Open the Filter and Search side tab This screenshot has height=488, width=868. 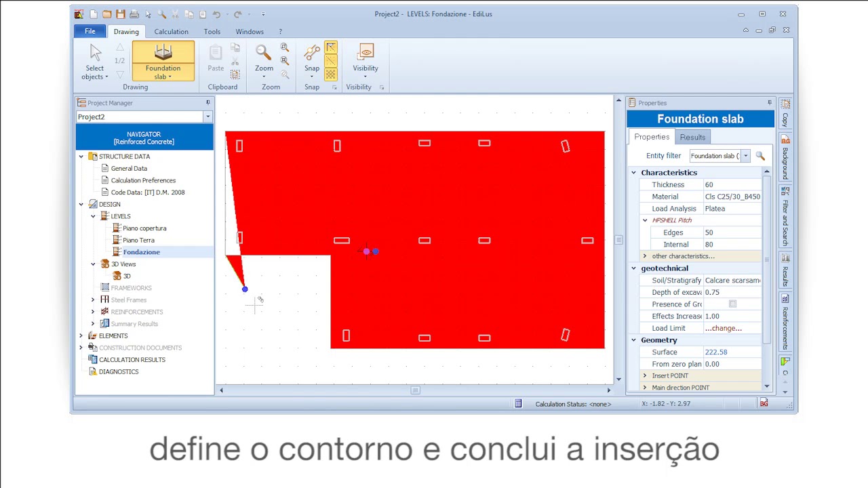pyautogui.click(x=785, y=217)
